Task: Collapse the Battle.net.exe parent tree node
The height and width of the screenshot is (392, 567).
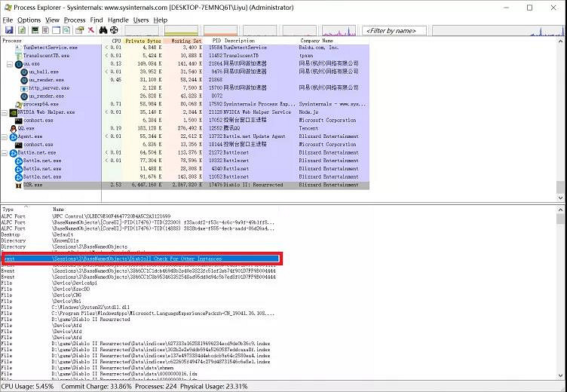Action: click(x=5, y=152)
